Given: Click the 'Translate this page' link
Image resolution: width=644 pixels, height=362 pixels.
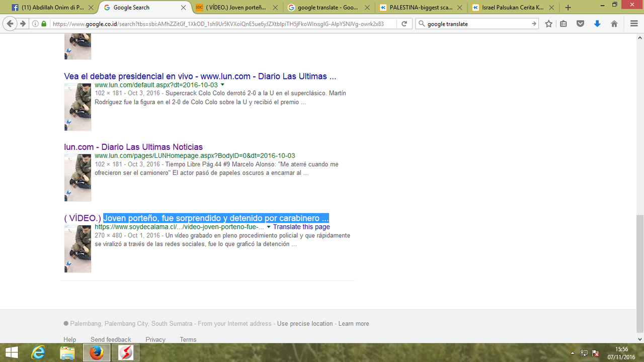Looking at the screenshot, I should pos(301,227).
